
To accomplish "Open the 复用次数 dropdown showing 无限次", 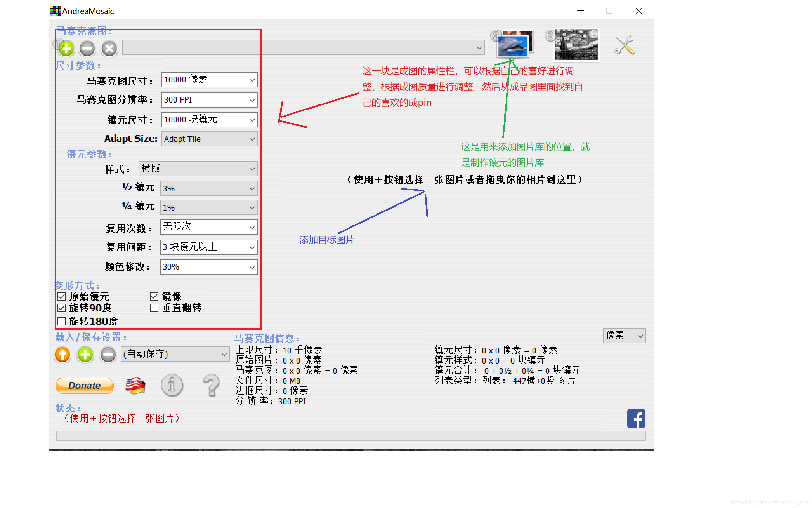I will (x=209, y=227).
